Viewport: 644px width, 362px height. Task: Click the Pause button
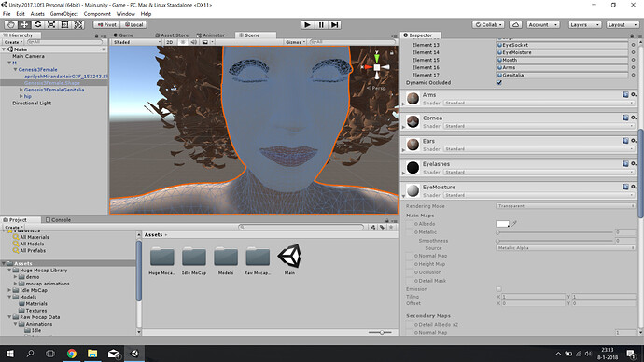321,24
